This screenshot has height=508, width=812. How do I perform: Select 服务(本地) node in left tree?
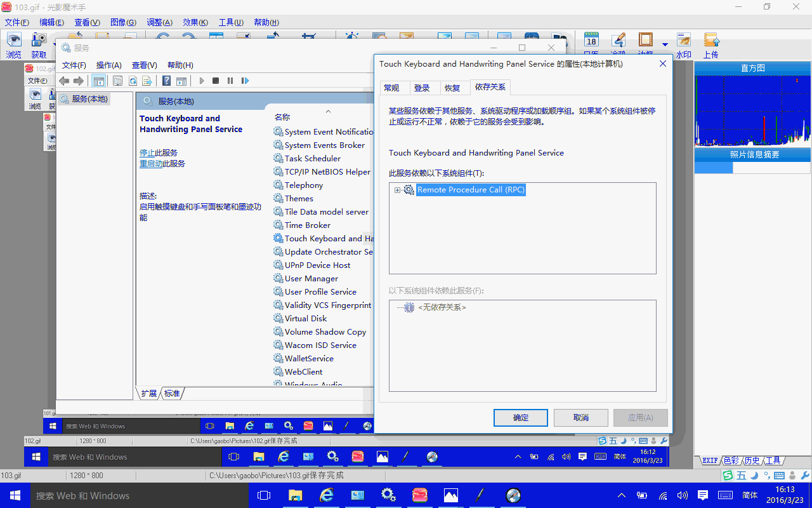click(x=84, y=99)
